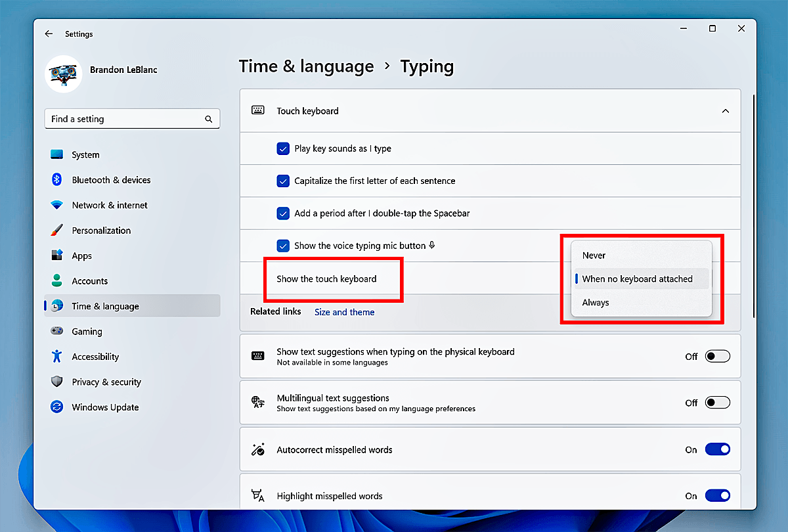Viewport: 788px width, 532px height.
Task: Turn off Autocorrect misspelled words toggle
Action: (718, 450)
